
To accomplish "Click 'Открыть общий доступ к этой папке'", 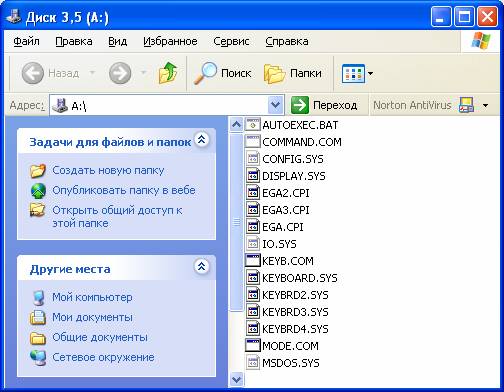I will point(117,217).
